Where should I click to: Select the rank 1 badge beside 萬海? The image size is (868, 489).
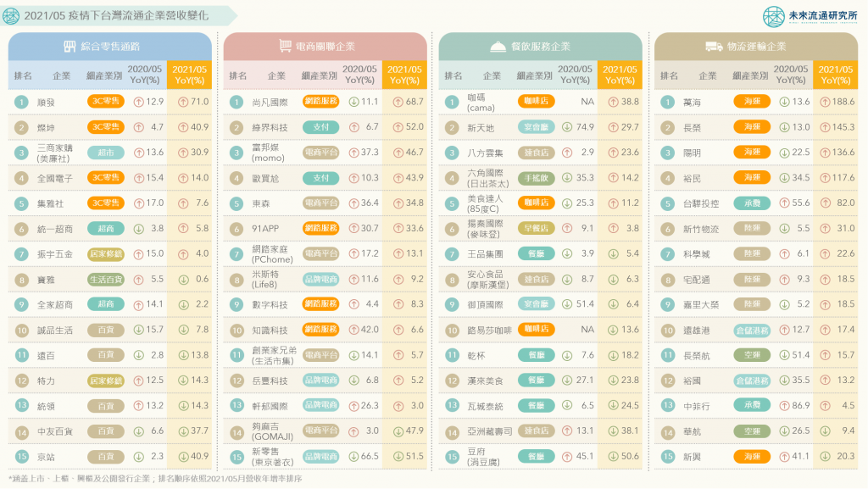pos(668,103)
